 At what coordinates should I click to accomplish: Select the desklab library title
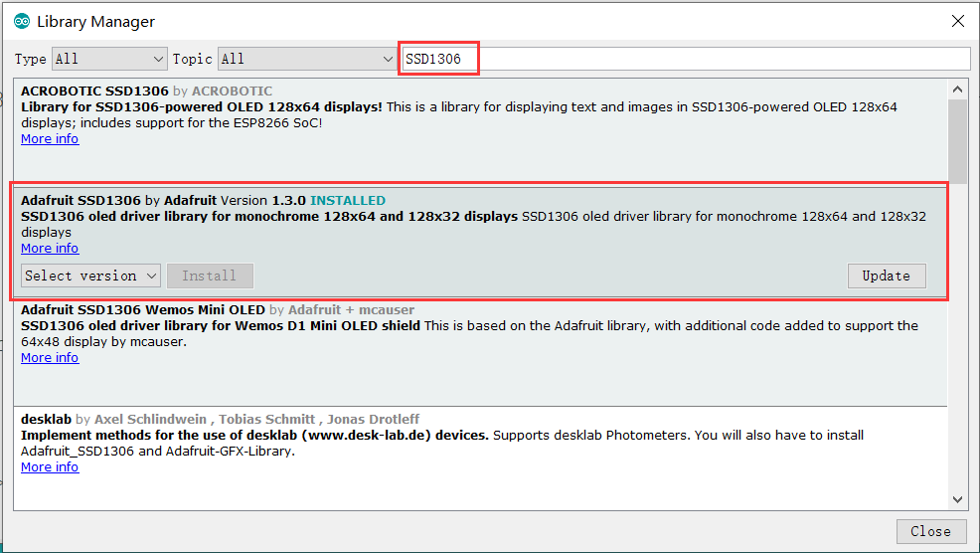[47, 419]
